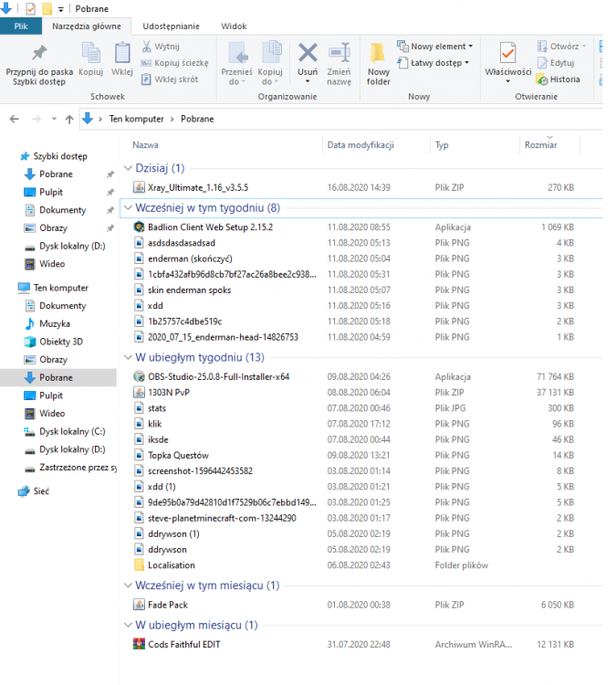Navigate up one folder level arrow
Viewport: 616px width, 685px height.
pyautogui.click(x=69, y=119)
